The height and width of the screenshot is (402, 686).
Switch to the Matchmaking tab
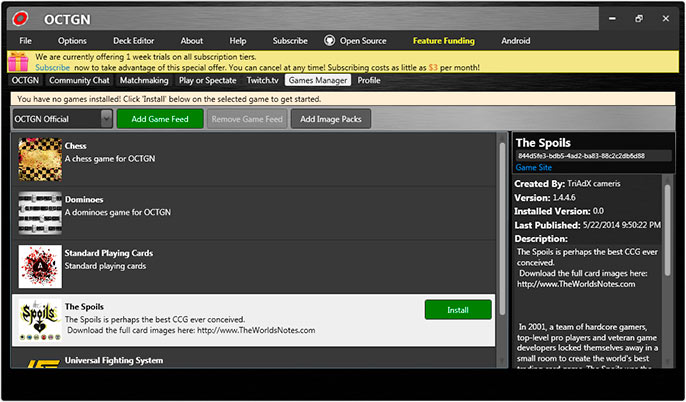[144, 80]
